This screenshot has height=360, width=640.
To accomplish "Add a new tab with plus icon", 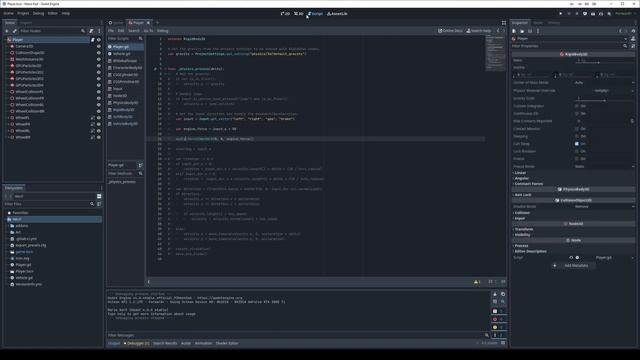I will [x=157, y=23].
